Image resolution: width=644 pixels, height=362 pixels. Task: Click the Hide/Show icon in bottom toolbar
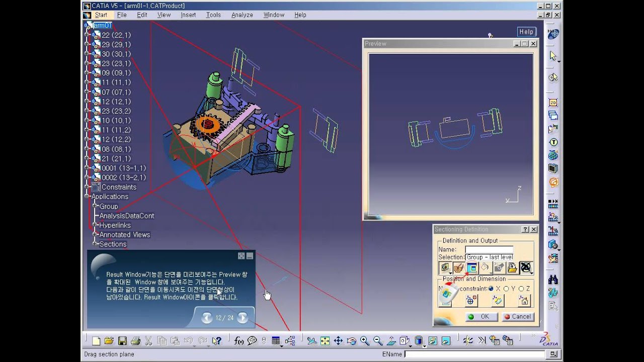(x=432, y=341)
